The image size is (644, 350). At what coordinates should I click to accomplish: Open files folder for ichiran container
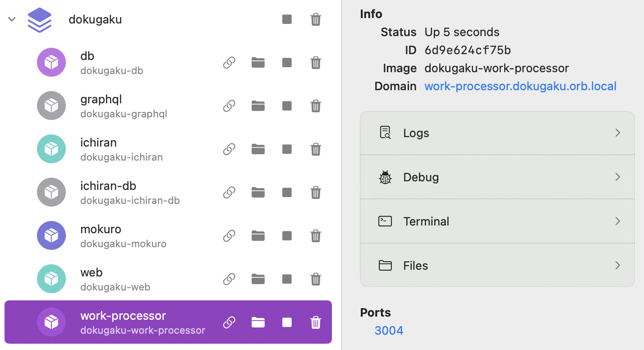pyautogui.click(x=258, y=149)
